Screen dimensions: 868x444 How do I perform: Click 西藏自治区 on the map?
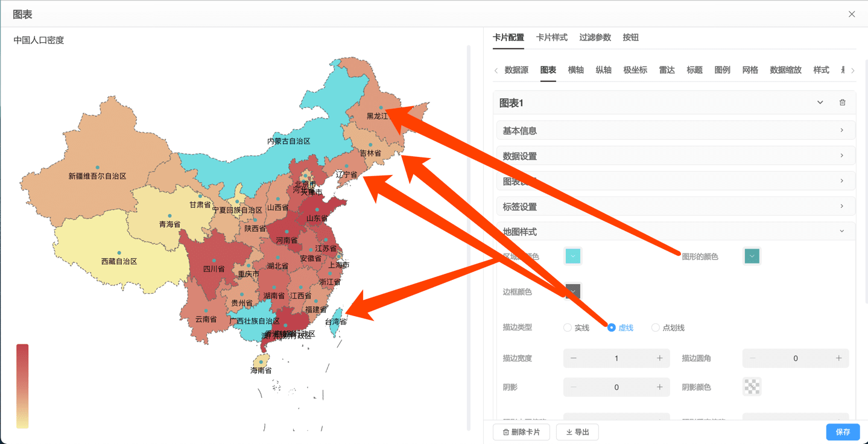pyautogui.click(x=119, y=261)
